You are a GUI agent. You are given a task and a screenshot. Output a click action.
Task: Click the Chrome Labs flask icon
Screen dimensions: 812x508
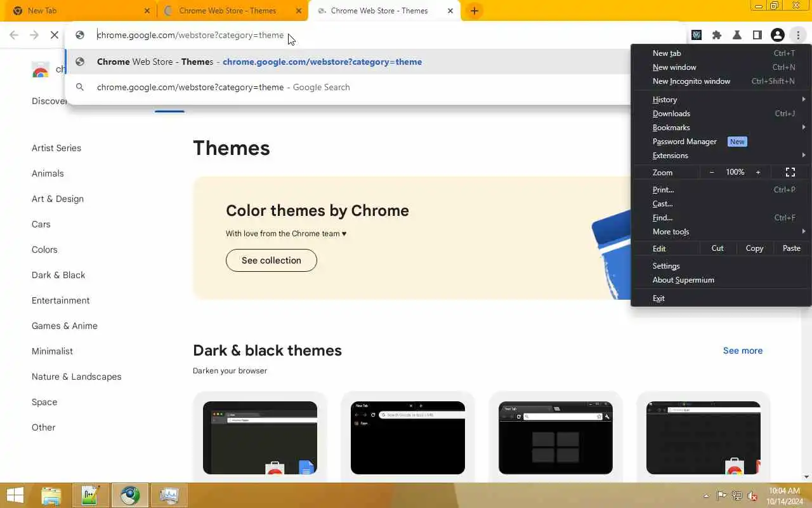click(x=737, y=35)
